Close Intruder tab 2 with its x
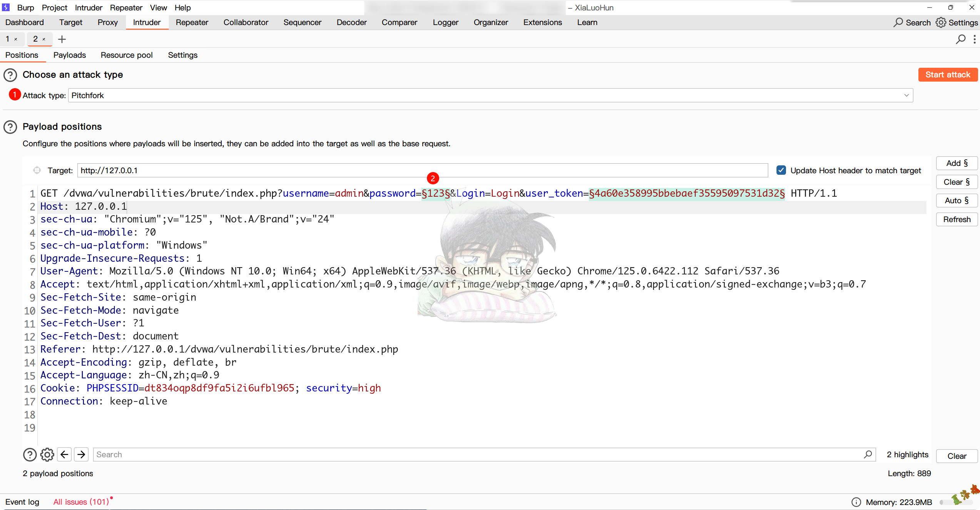Image resolution: width=980 pixels, height=510 pixels. point(44,39)
